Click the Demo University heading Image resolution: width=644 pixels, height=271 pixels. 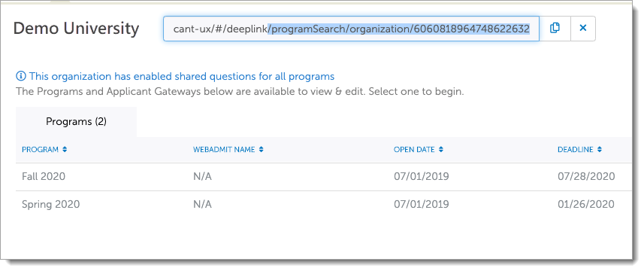[76, 29]
